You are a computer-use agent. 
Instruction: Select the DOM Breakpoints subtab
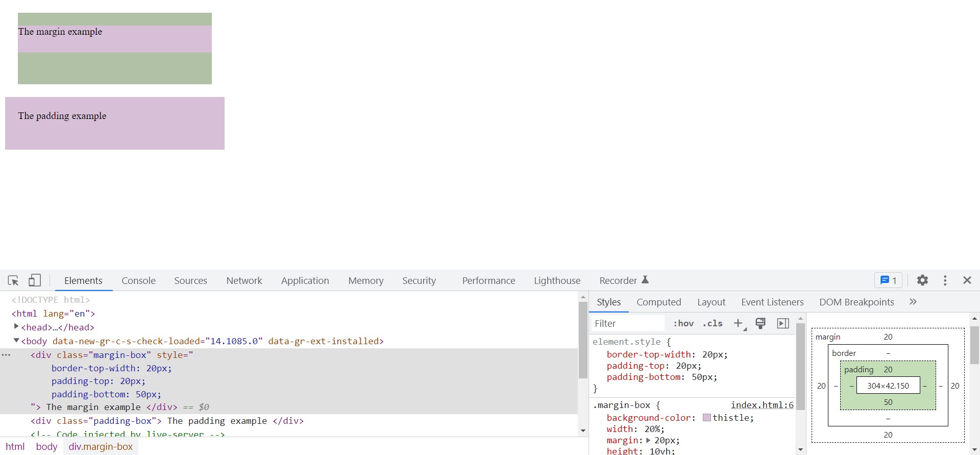click(856, 302)
